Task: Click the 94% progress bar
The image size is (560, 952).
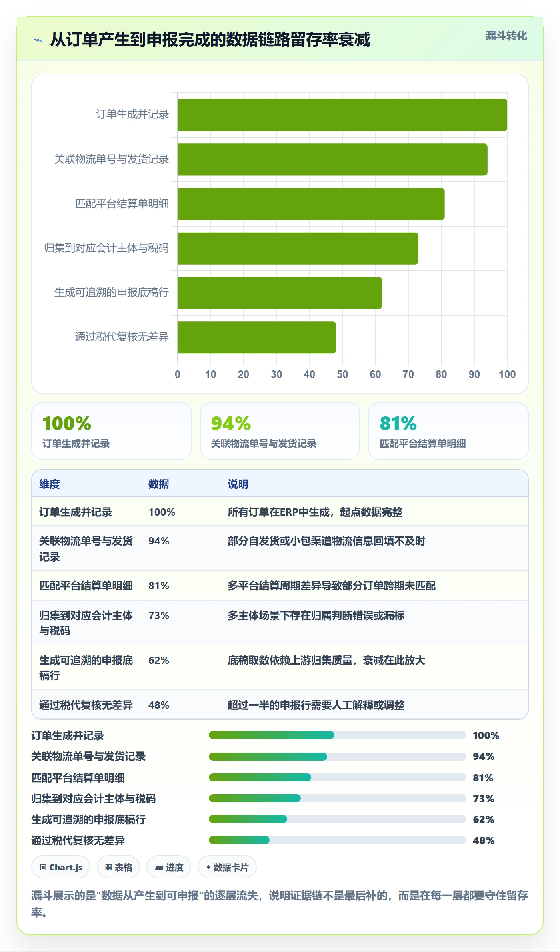Action: pos(338,756)
